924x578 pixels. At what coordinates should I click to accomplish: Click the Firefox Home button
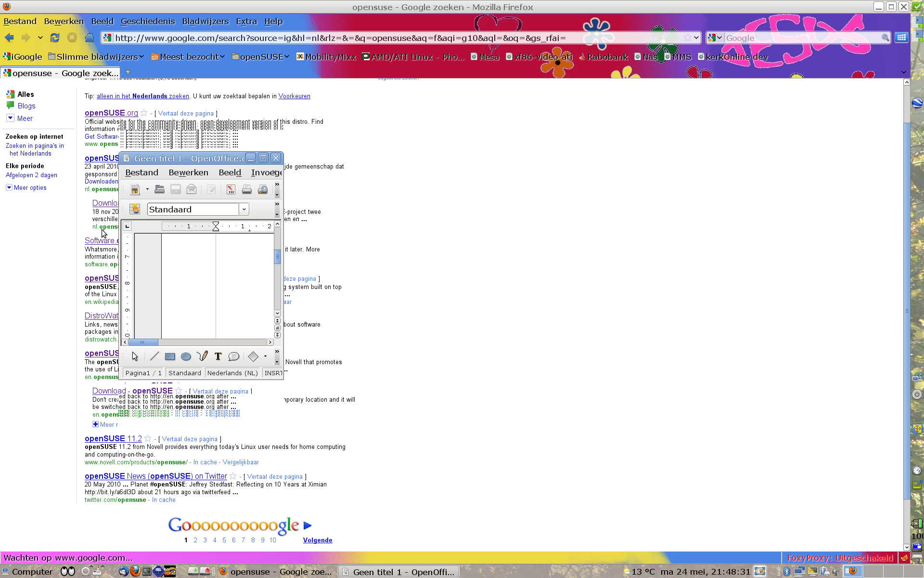pyautogui.click(x=90, y=38)
